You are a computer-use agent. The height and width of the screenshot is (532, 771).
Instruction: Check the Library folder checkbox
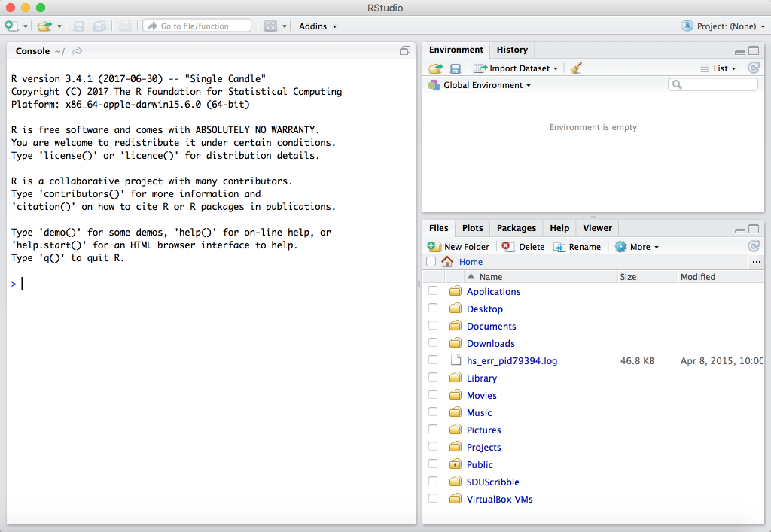(x=433, y=377)
